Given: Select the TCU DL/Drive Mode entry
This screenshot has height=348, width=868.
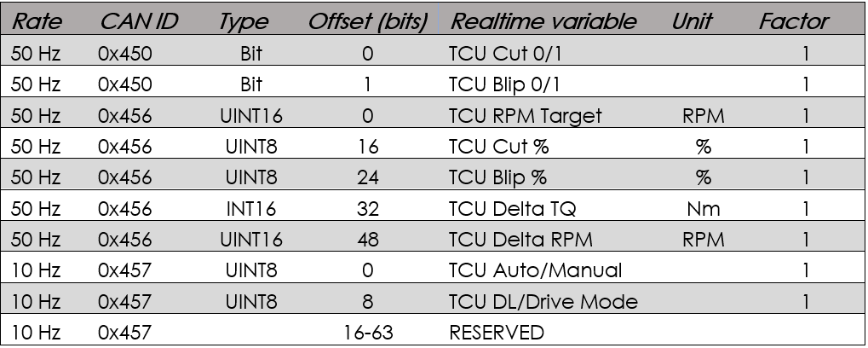Looking at the screenshot, I should click(x=543, y=302).
